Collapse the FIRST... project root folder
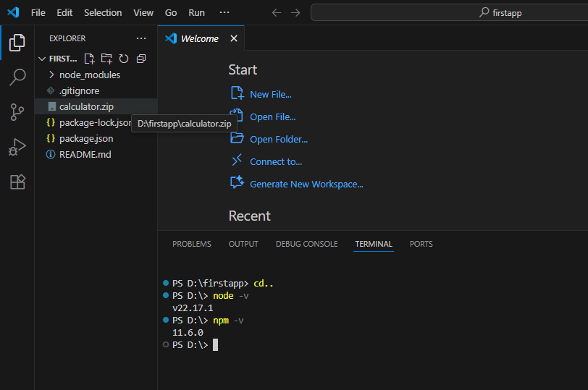The height and width of the screenshot is (390, 588). [x=42, y=59]
